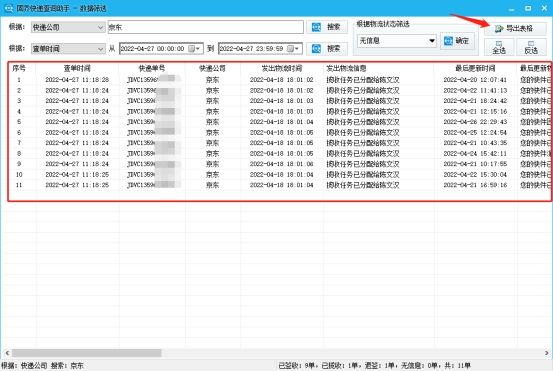Click last update time 2022-04-22 15:30:04
553x371 pixels.
[475, 174]
